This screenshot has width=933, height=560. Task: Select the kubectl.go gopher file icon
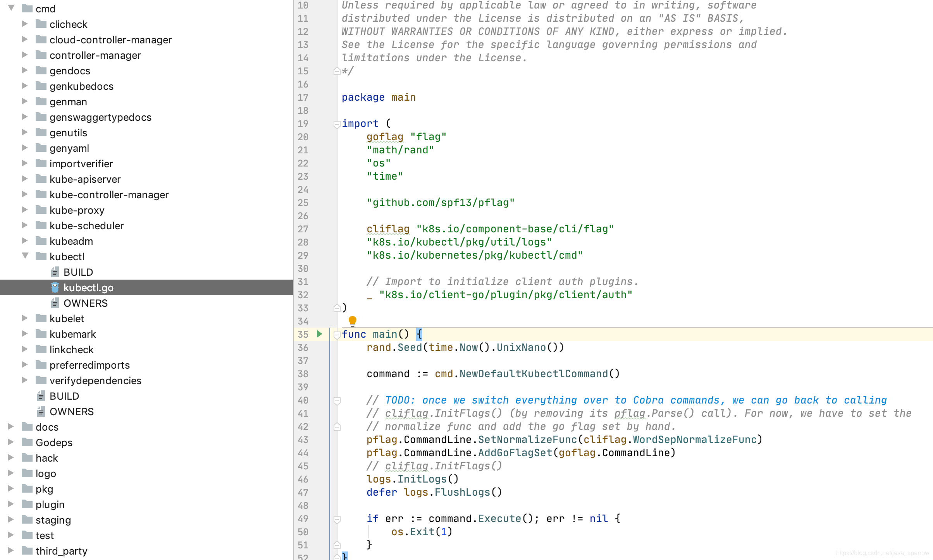(x=55, y=287)
